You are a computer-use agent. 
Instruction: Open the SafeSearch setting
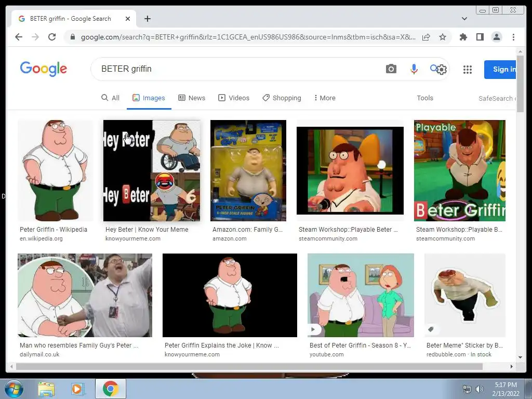point(497,98)
